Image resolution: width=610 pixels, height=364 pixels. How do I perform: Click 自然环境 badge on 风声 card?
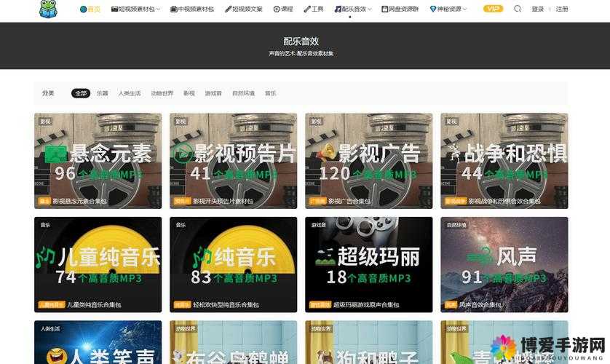[456, 225]
